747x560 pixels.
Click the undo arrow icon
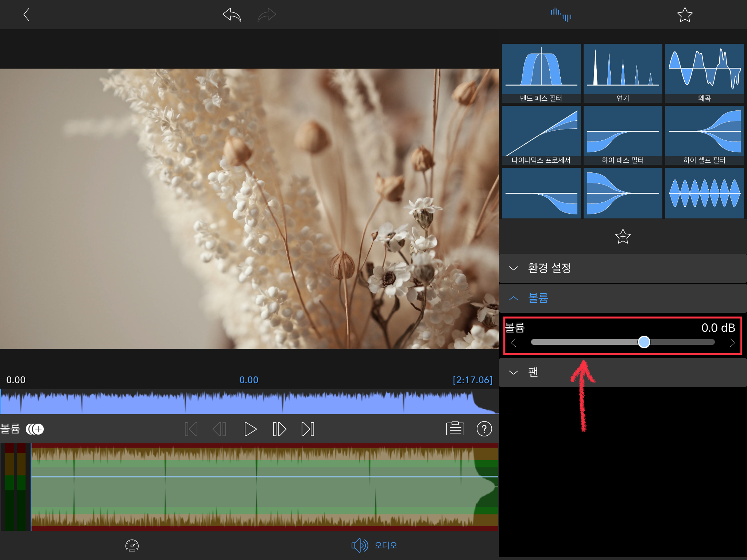pos(232,15)
